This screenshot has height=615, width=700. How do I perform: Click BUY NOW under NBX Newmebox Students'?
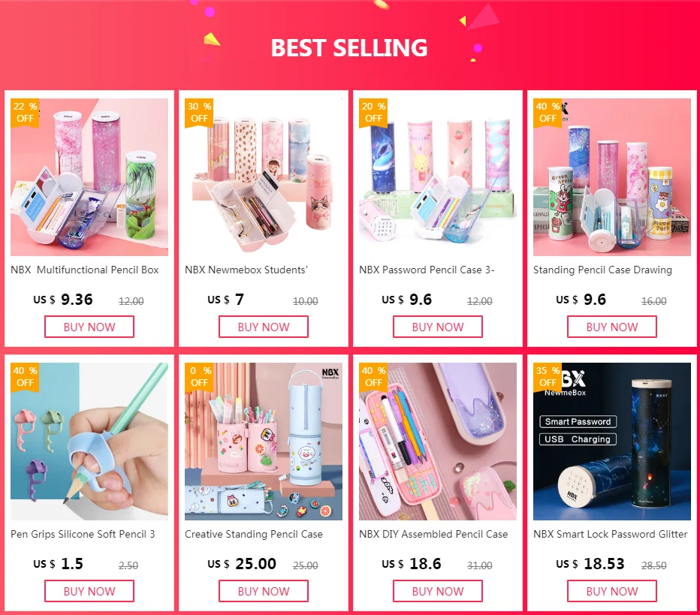point(264,327)
